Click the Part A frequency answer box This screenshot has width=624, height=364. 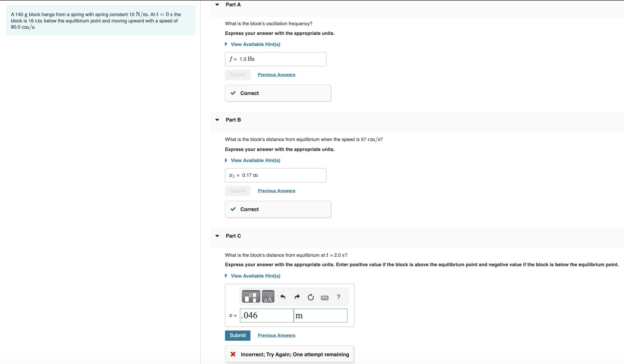click(x=275, y=59)
